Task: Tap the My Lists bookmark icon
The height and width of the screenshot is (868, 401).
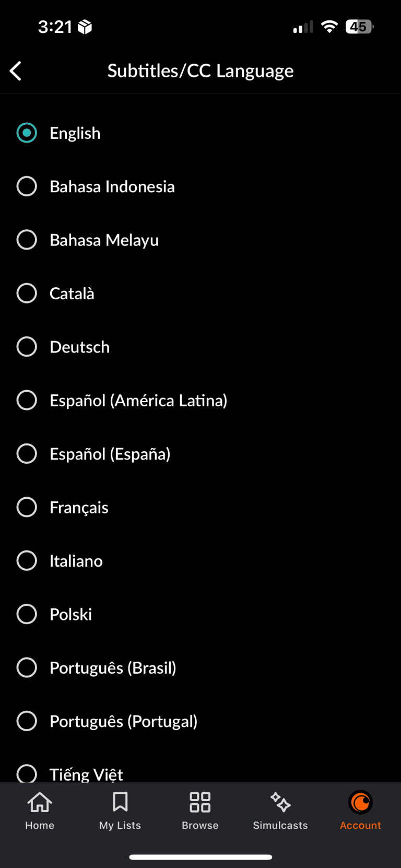Action: pyautogui.click(x=120, y=802)
